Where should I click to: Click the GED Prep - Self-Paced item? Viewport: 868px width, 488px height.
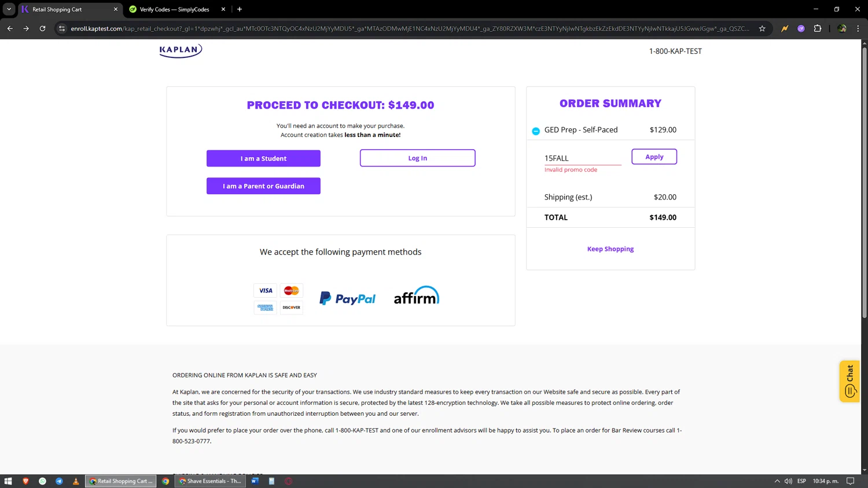pyautogui.click(x=581, y=130)
